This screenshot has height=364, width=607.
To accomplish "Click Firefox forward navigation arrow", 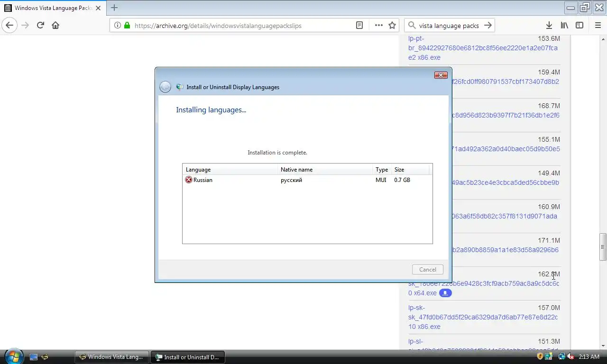I will pyautogui.click(x=25, y=26).
